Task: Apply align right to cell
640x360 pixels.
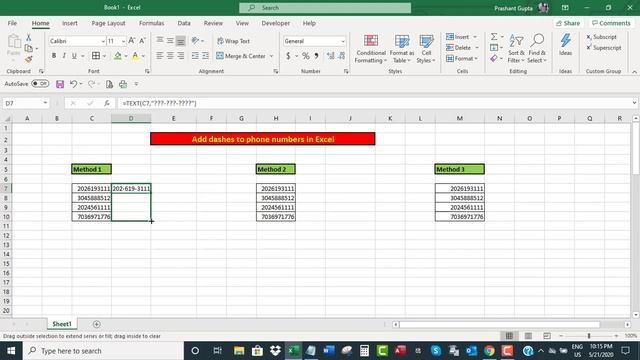Action: pyautogui.click(x=180, y=56)
